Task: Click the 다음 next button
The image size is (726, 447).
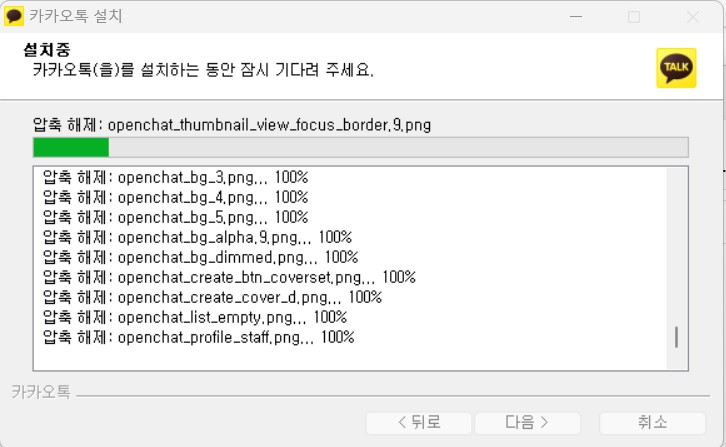Action: point(527,423)
